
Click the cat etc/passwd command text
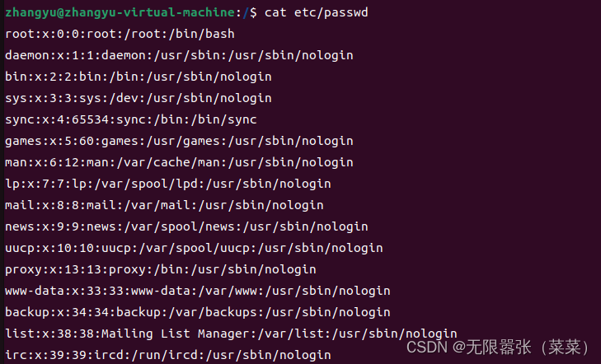317,12
